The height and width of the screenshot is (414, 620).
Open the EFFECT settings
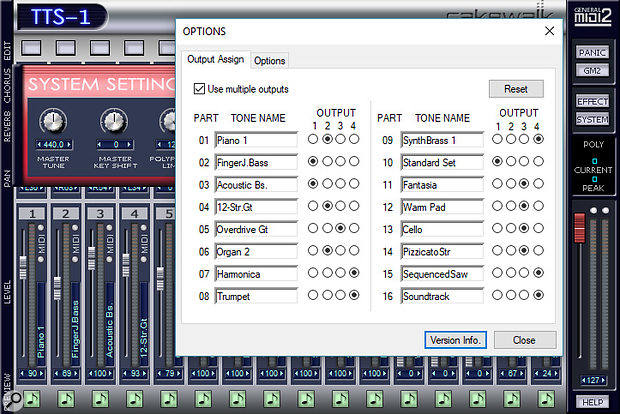[x=592, y=101]
